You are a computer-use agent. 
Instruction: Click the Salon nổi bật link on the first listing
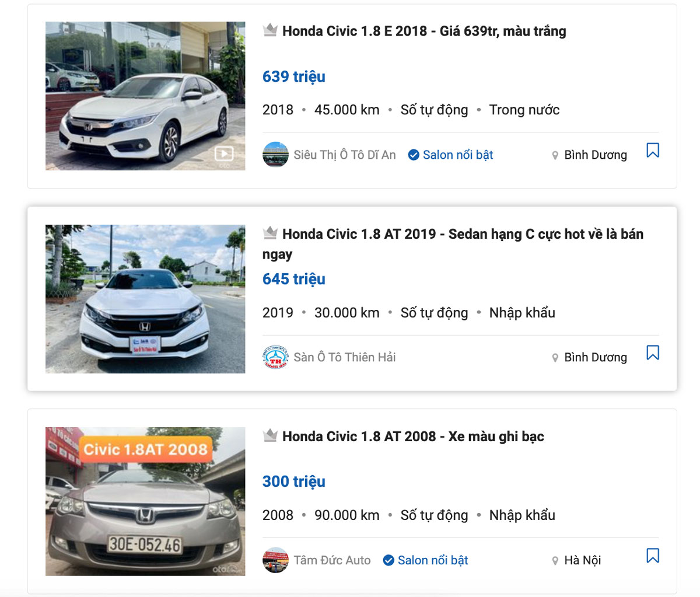click(456, 155)
